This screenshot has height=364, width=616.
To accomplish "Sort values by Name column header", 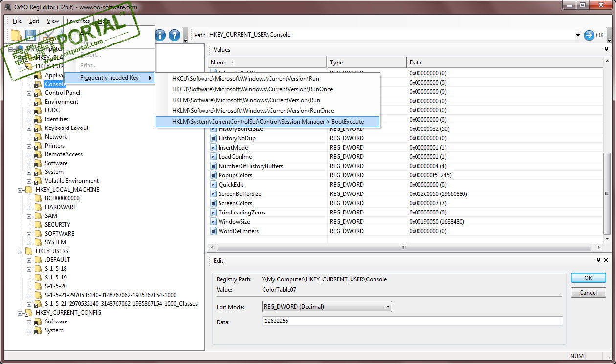I will point(267,63).
